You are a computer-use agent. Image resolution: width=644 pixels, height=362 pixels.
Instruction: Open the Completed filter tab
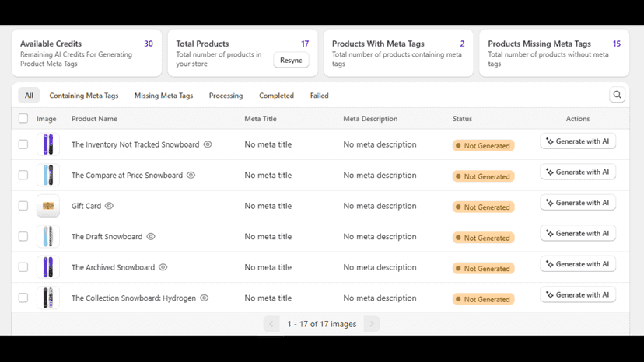pos(276,96)
